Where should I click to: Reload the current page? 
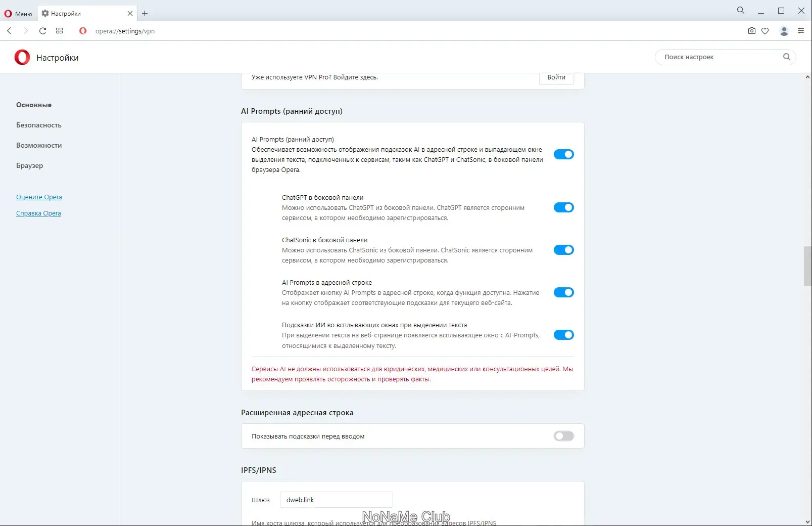click(x=42, y=31)
